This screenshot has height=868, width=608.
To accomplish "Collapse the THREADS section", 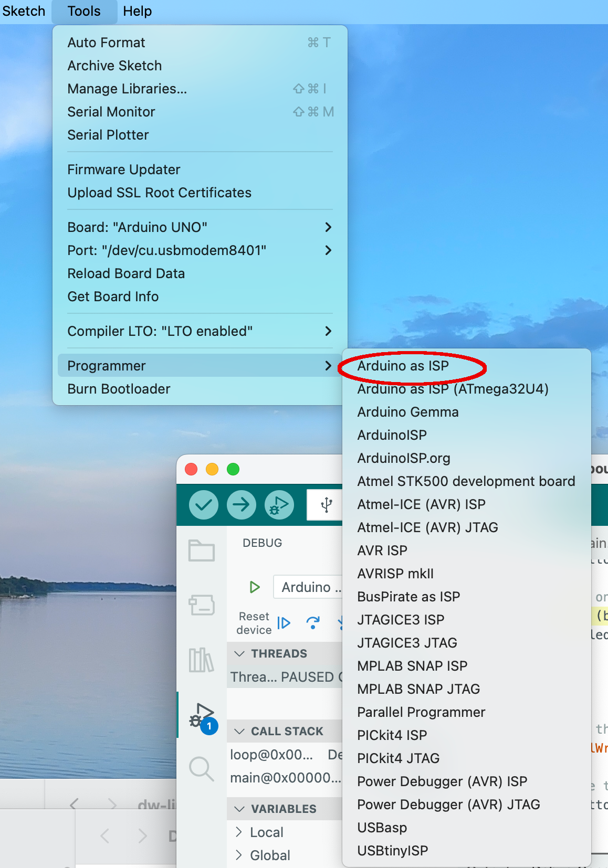I will tap(285, 653).
